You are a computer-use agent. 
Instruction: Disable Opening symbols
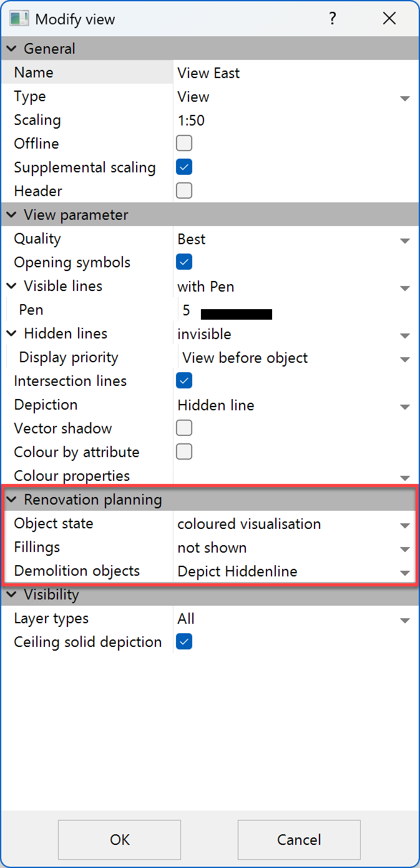pyautogui.click(x=183, y=262)
